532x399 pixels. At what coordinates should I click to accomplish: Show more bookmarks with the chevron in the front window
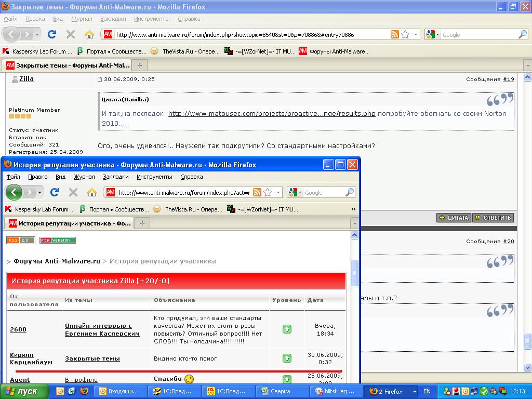tap(353, 209)
